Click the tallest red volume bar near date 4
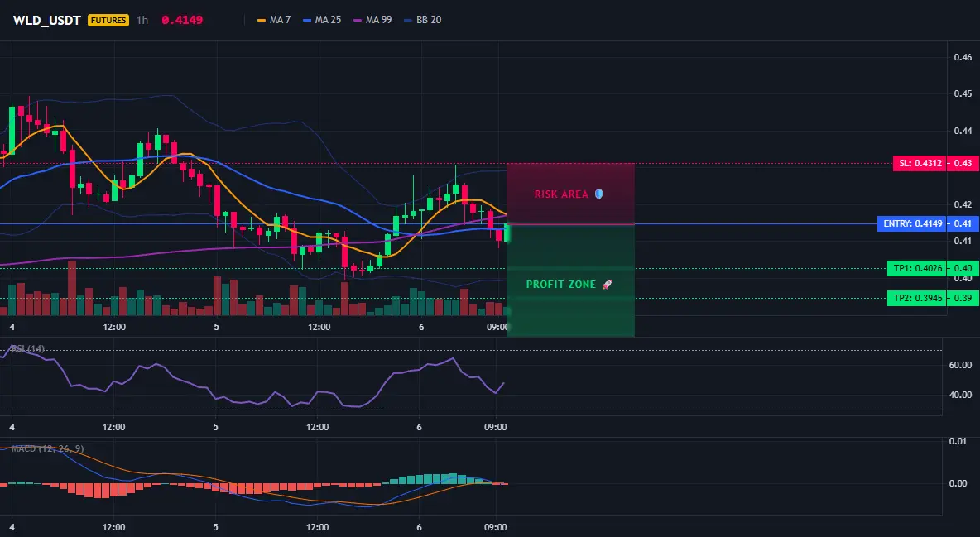The width and height of the screenshot is (980, 537). 72,288
